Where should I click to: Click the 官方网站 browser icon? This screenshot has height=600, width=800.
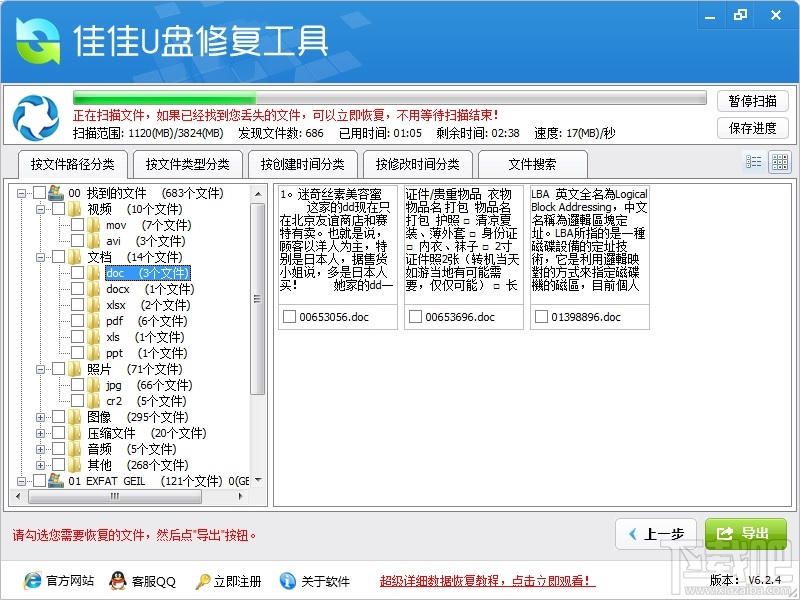point(33,580)
